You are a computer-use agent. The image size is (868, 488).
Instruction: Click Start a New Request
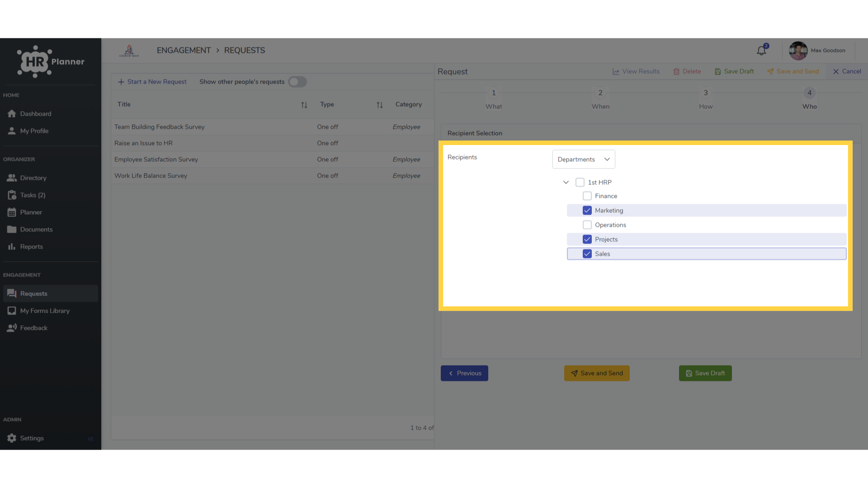(x=152, y=82)
